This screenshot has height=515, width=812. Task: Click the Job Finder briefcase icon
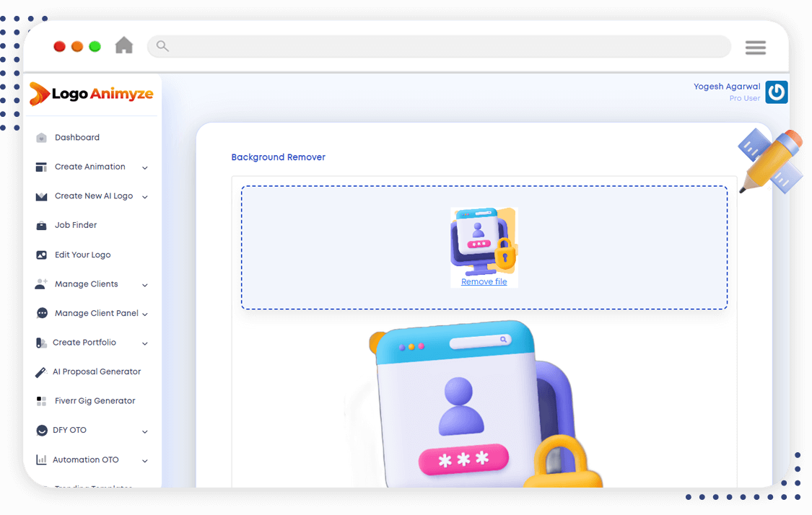pos(41,226)
